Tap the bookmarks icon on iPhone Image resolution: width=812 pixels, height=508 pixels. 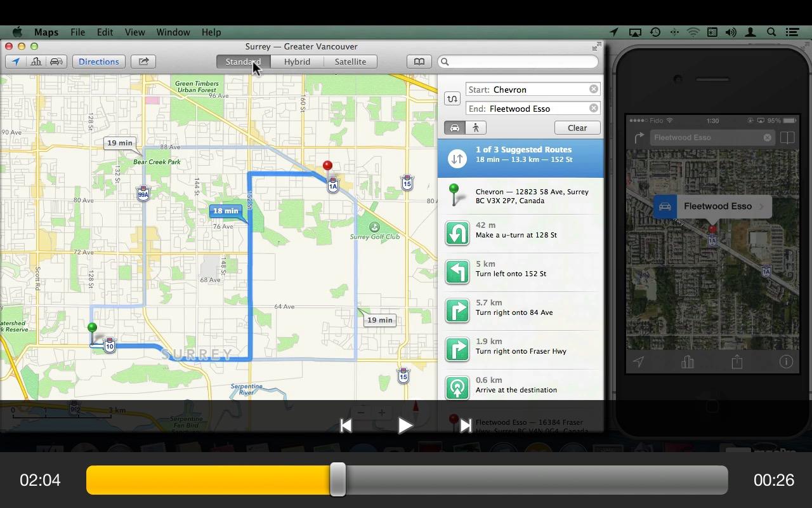(x=787, y=138)
